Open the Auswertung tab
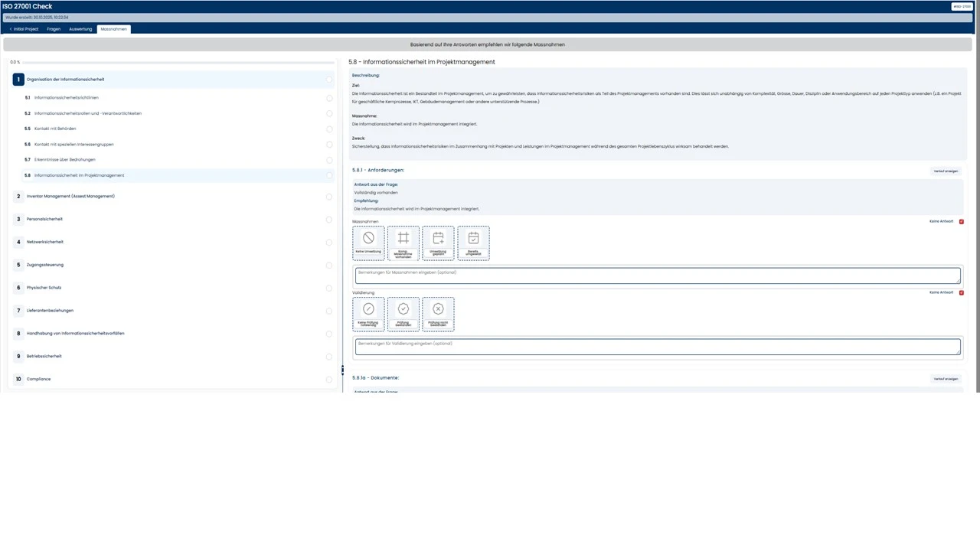Viewport: 980px width, 551px height. point(80,29)
